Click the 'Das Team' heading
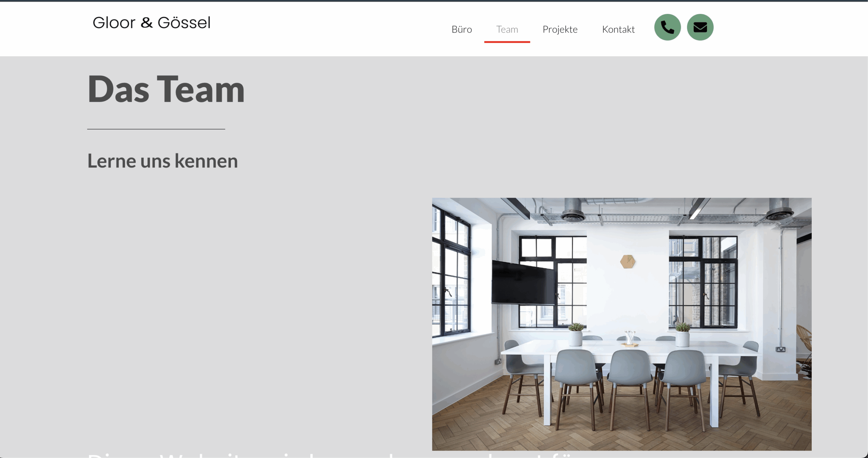Image resolution: width=868 pixels, height=458 pixels. pyautogui.click(x=166, y=89)
